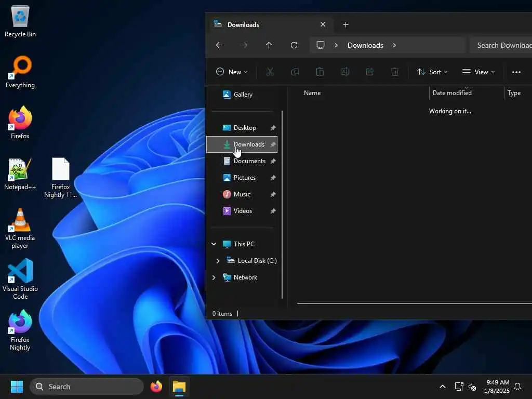Click the forward navigation arrow
This screenshot has height=399, width=532.
244,45
